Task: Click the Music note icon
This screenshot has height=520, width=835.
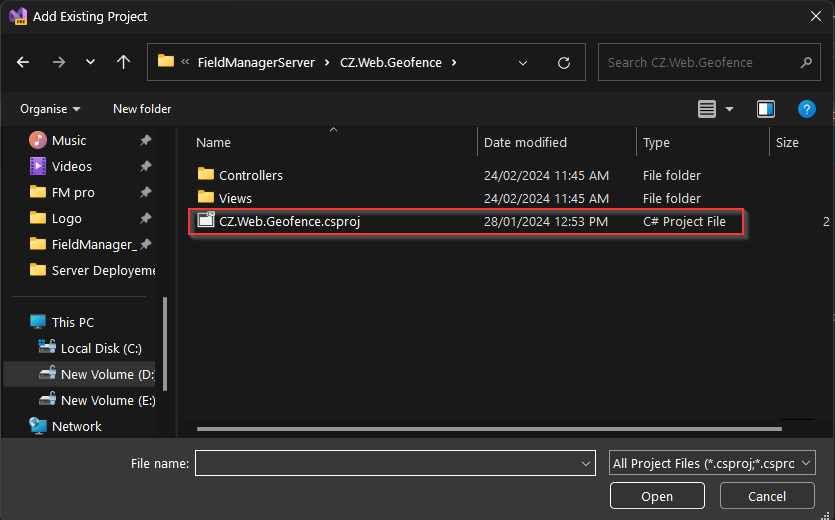Action: (x=37, y=141)
